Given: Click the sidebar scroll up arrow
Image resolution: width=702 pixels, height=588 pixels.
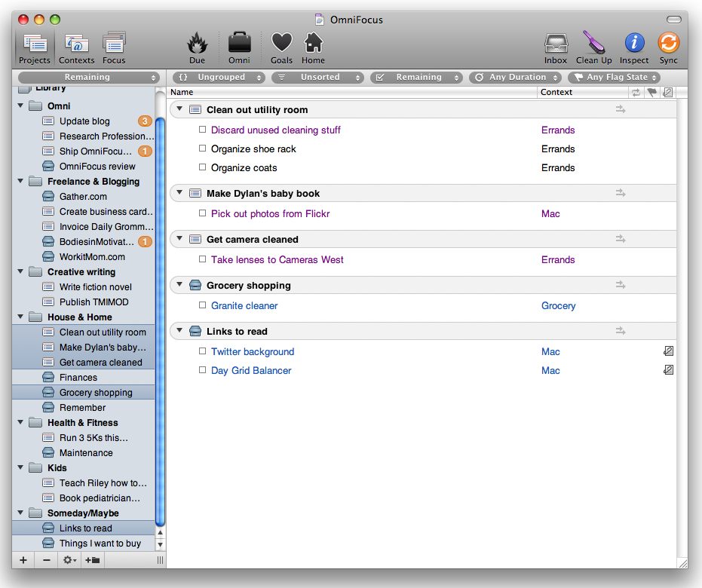Looking at the screenshot, I should pyautogui.click(x=160, y=532).
